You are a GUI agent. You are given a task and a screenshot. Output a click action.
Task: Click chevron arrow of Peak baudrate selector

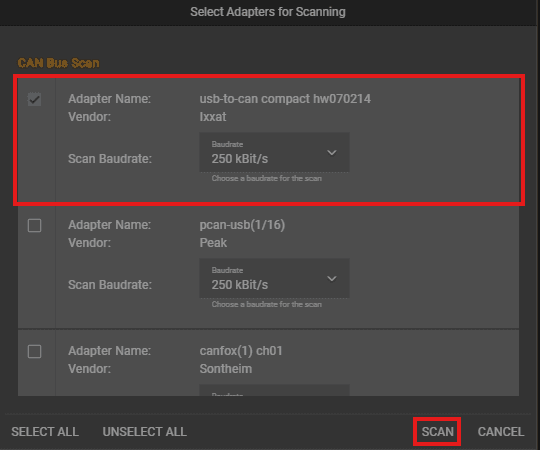coord(332,279)
